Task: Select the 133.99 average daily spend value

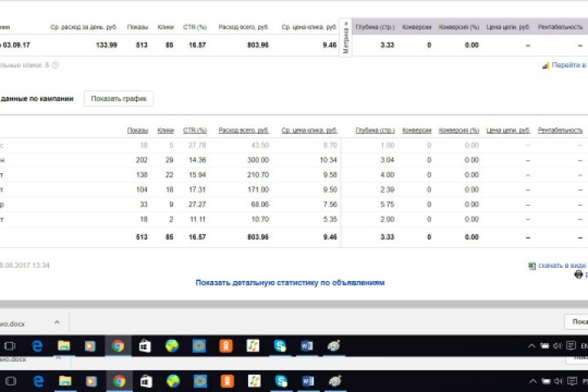Action: (x=106, y=45)
